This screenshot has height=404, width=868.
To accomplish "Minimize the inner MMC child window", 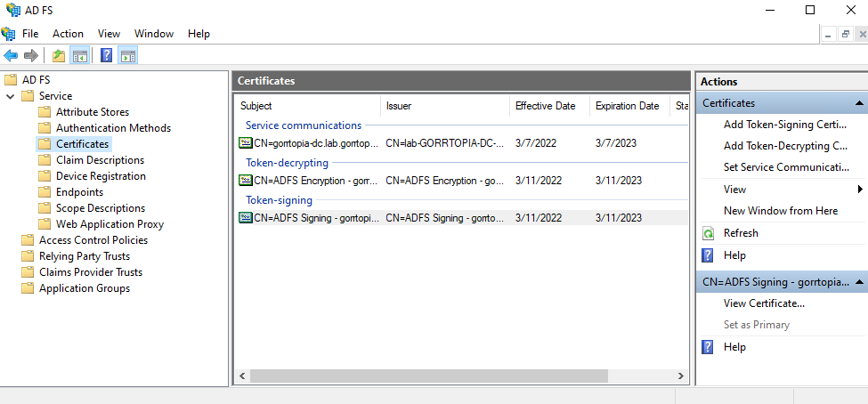I will pos(828,35).
